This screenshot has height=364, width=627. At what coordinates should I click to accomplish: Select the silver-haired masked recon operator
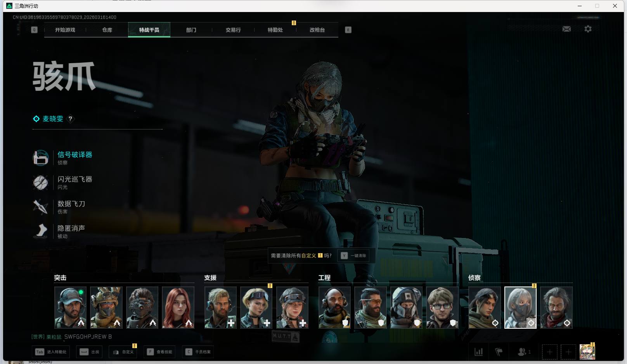coord(520,307)
